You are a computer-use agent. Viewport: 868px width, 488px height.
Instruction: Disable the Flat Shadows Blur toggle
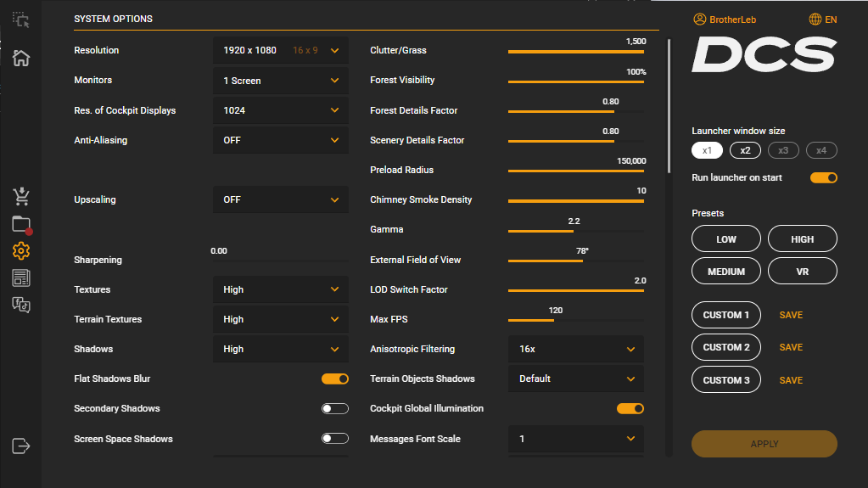(x=335, y=379)
